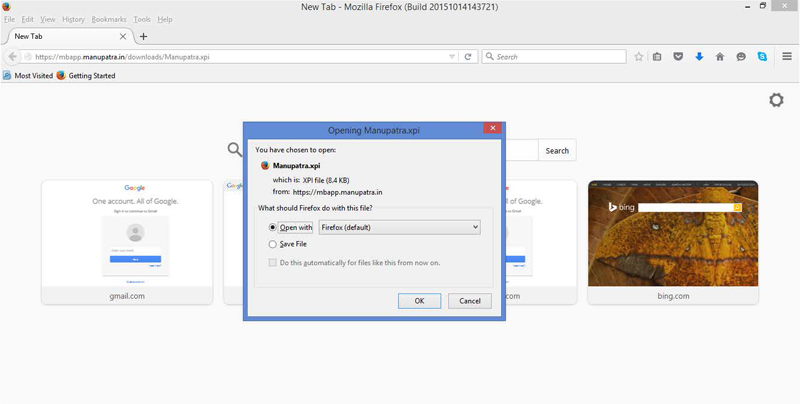Open the URL bar history dropdown arrow
Viewport: 800px width, 404px height.
coord(452,57)
